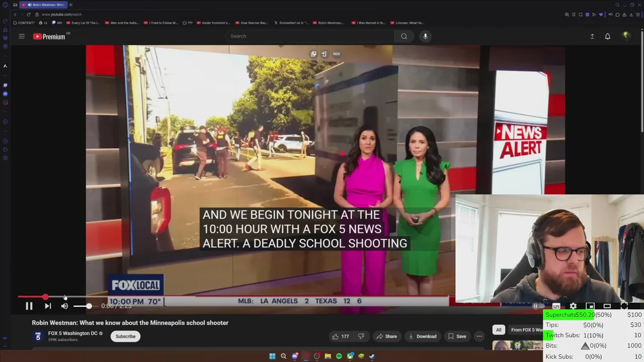Open How Starmer Bec bookmark

pyautogui.click(x=252, y=23)
